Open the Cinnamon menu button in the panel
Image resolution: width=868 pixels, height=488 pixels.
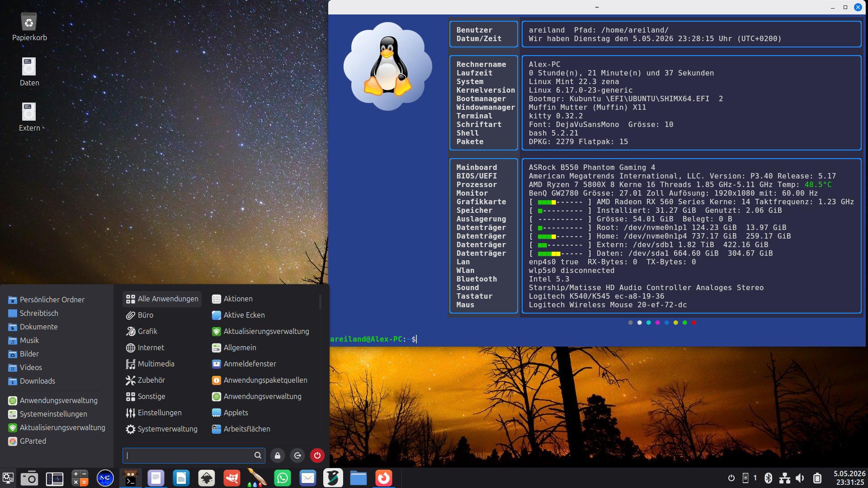coord(8,478)
